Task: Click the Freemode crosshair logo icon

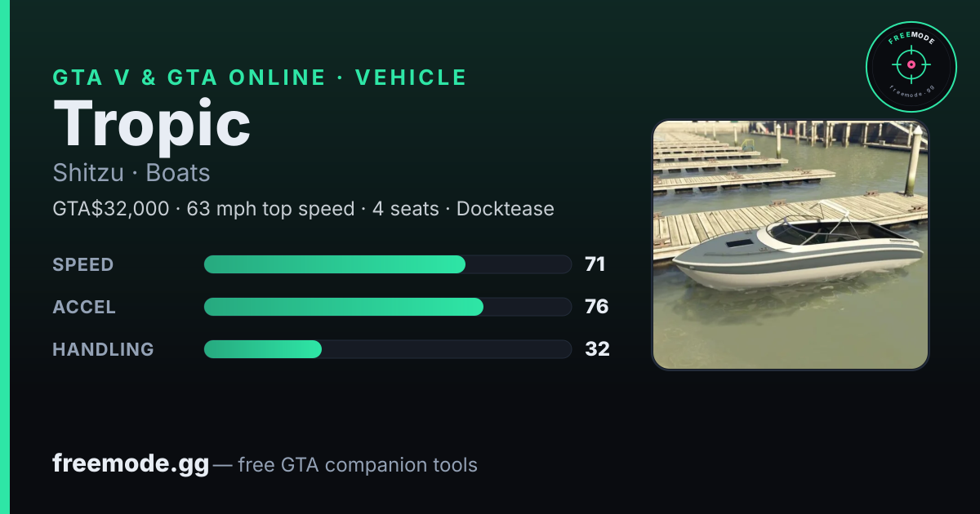Action: [x=911, y=66]
